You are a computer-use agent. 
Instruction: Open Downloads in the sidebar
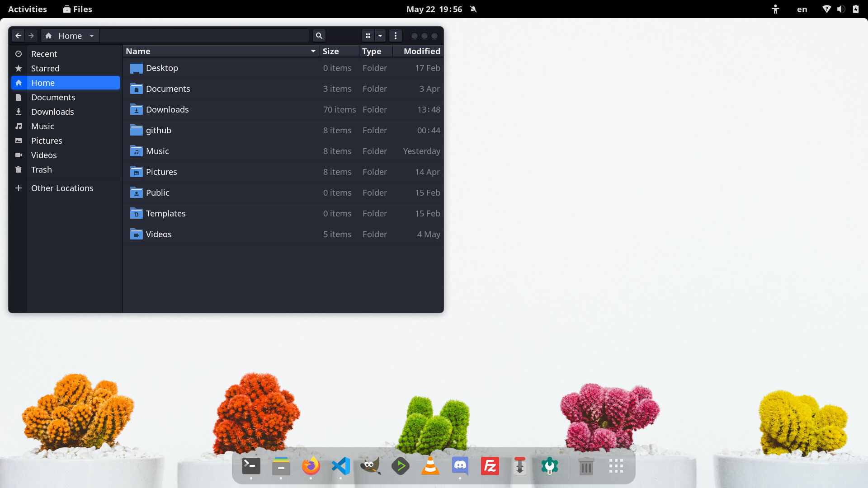(x=66, y=112)
